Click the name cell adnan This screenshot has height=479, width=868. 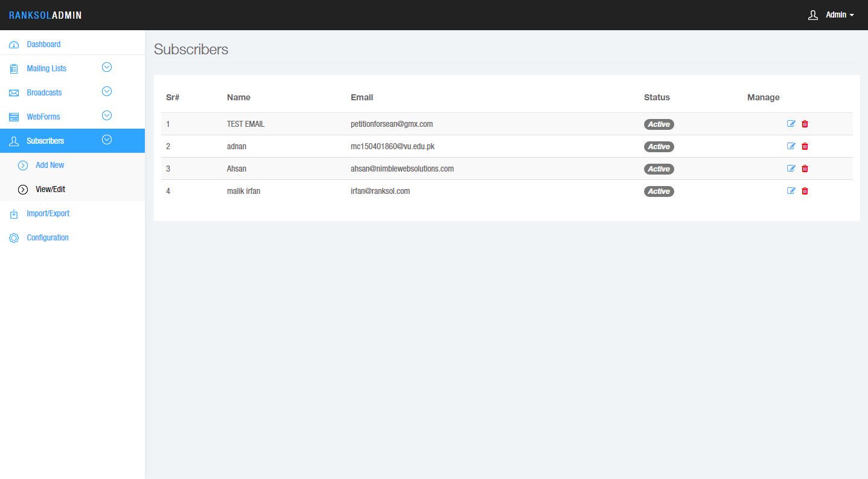(237, 146)
